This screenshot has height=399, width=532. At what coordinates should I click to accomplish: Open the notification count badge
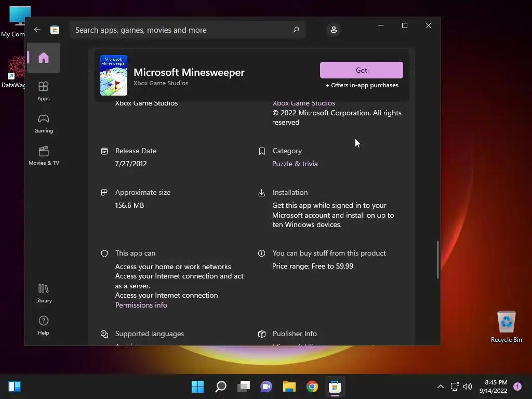click(x=517, y=387)
